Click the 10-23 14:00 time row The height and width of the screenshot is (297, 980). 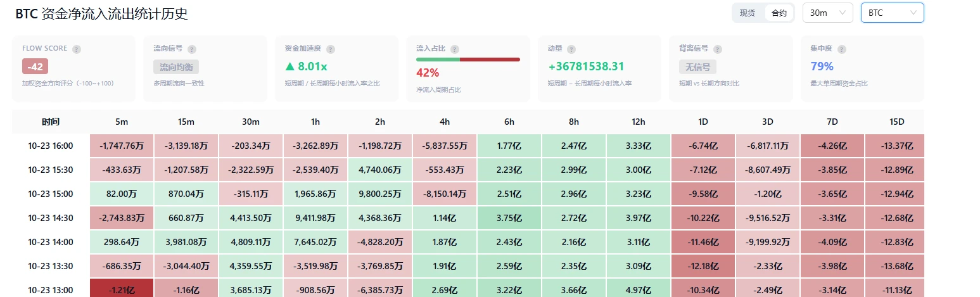tap(51, 242)
